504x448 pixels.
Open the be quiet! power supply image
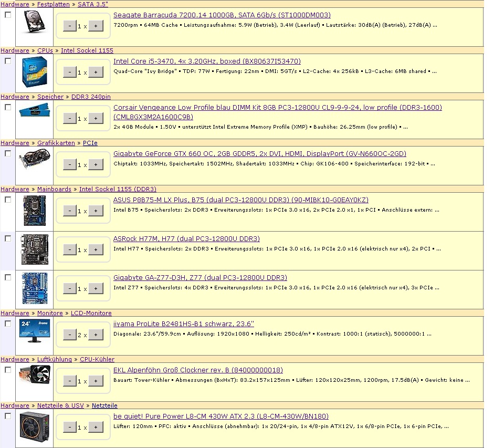(35, 427)
